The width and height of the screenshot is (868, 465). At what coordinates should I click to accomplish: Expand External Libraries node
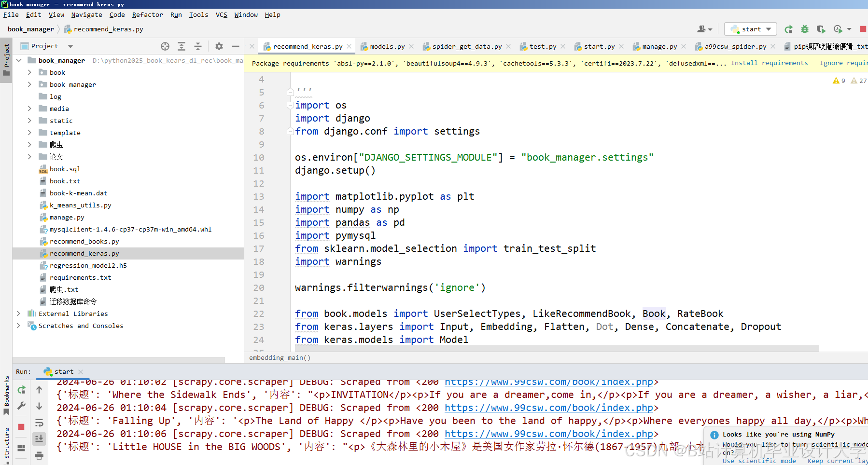click(x=18, y=314)
